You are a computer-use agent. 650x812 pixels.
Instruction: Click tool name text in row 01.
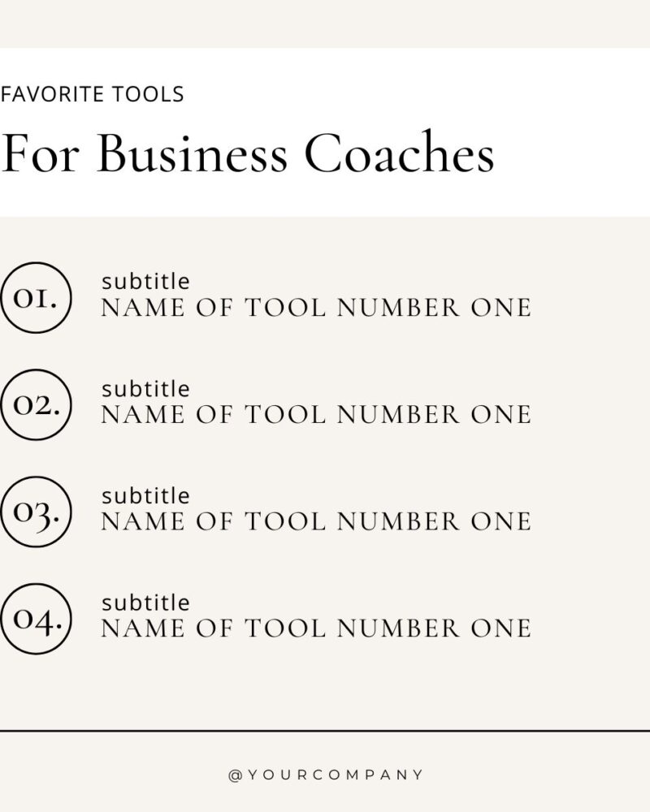coord(316,308)
